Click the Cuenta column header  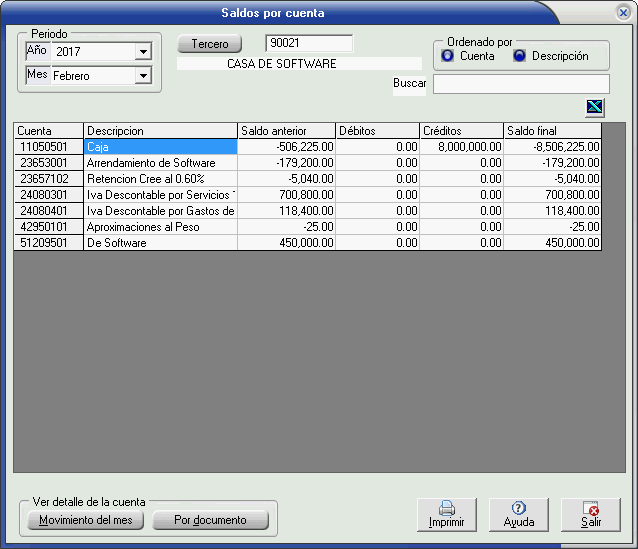coord(48,131)
